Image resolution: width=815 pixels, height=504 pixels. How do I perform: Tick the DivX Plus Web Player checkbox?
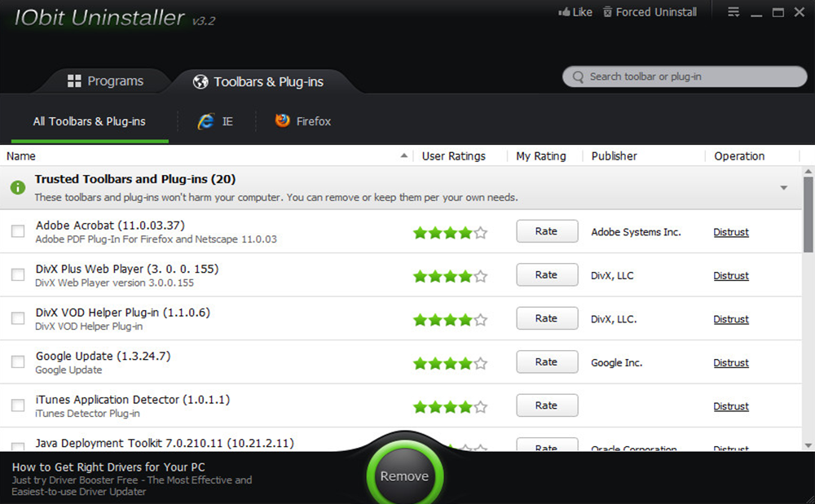pos(18,274)
